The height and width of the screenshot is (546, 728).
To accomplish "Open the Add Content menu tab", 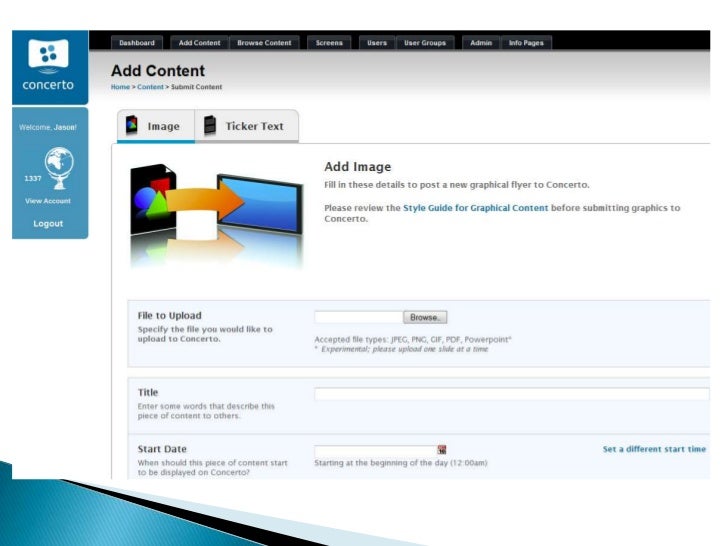I will point(200,43).
